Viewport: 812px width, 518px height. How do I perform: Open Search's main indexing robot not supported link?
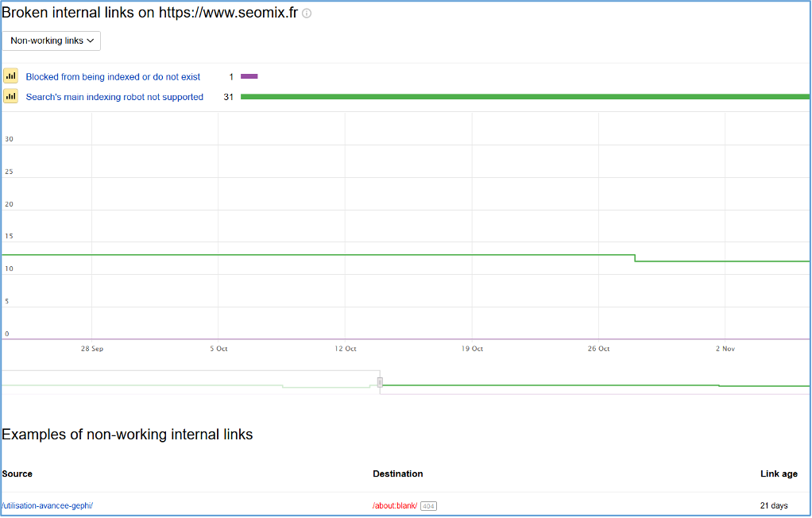click(x=114, y=97)
